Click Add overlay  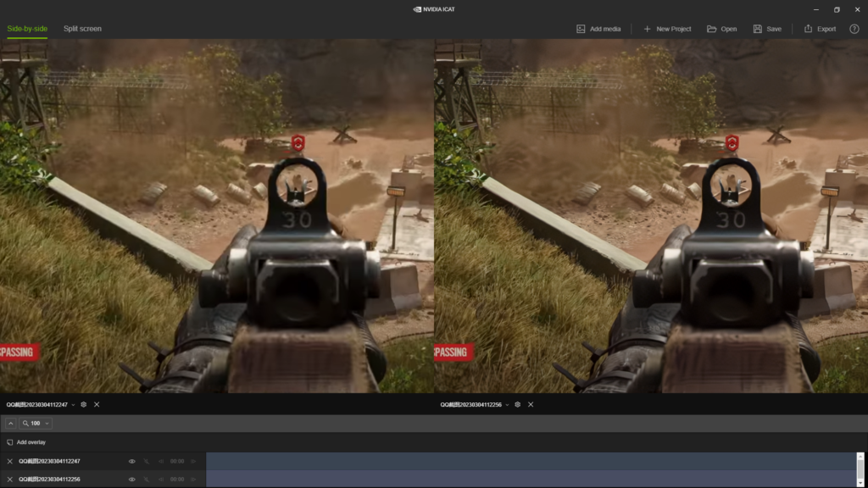click(x=26, y=442)
